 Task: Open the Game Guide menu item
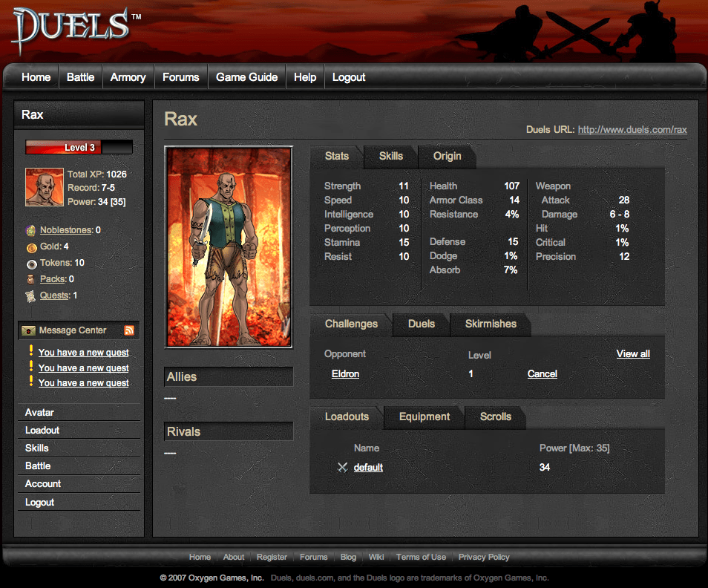pyautogui.click(x=246, y=77)
